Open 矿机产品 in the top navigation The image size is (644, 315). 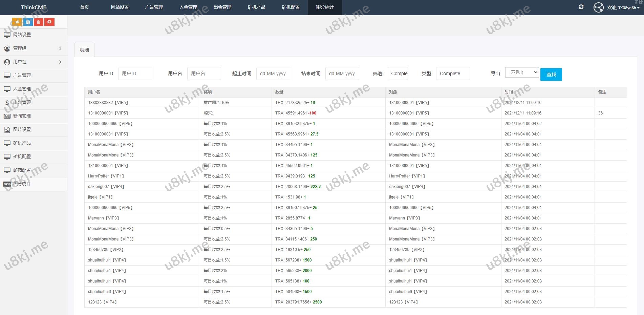(x=256, y=7)
